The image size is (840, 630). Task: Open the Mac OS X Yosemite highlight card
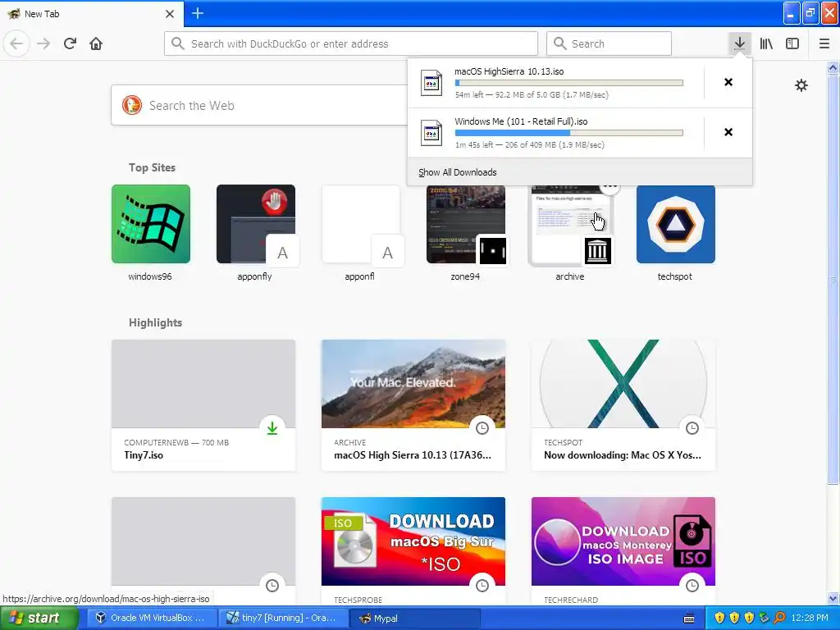pos(623,405)
